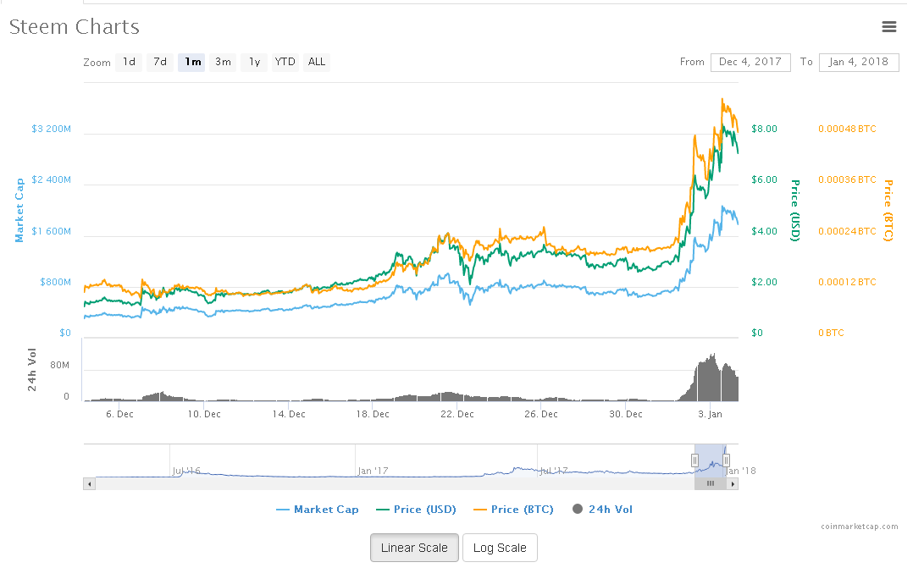Click the navigator scroll left arrow

tap(89, 484)
